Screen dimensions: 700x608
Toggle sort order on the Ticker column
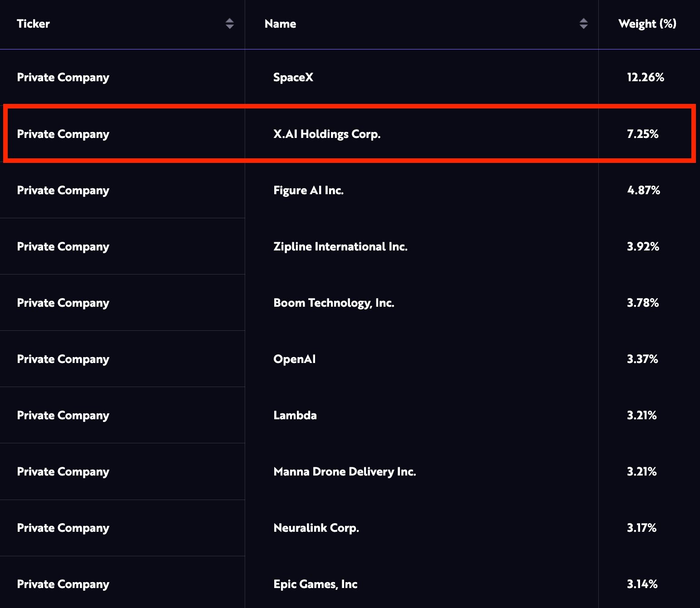[230, 24]
